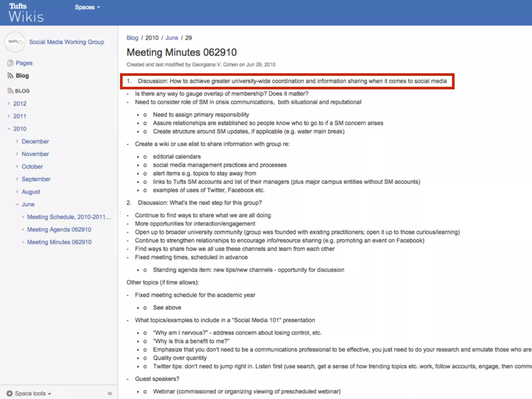Click the Blog RSS icon in sidebar

pyautogui.click(x=10, y=76)
